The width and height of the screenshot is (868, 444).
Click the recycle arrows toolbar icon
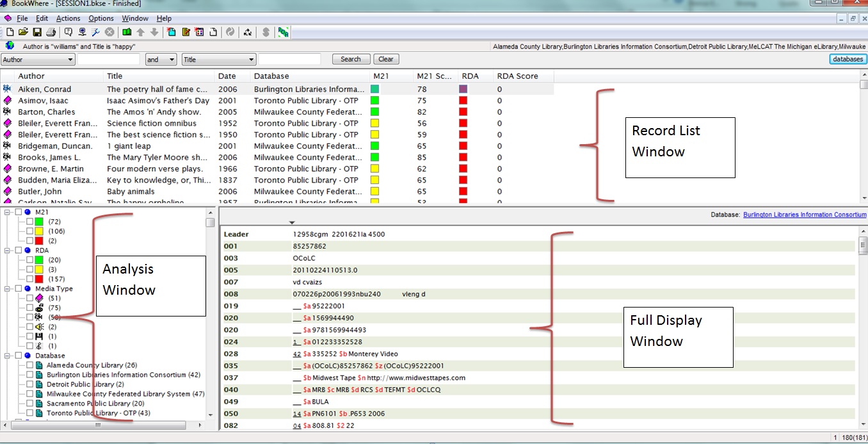[248, 32]
